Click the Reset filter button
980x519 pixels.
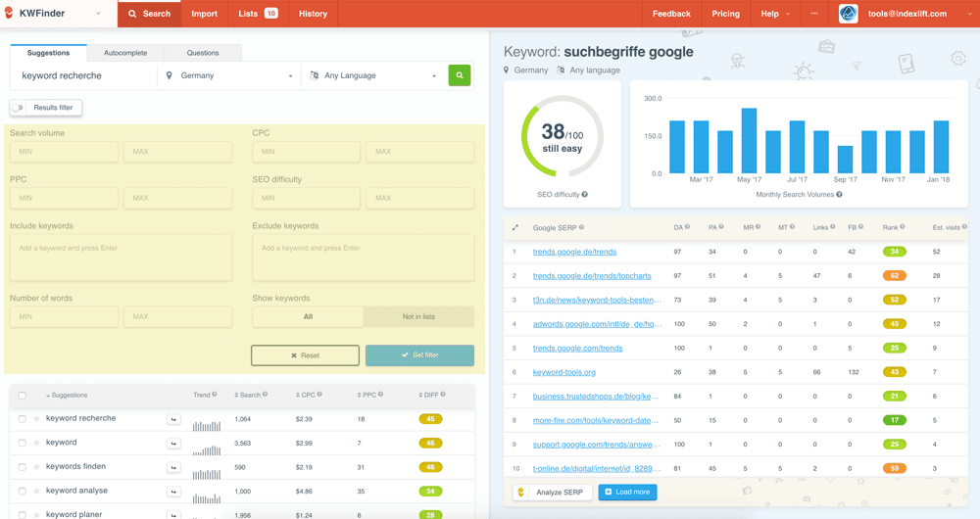point(305,355)
